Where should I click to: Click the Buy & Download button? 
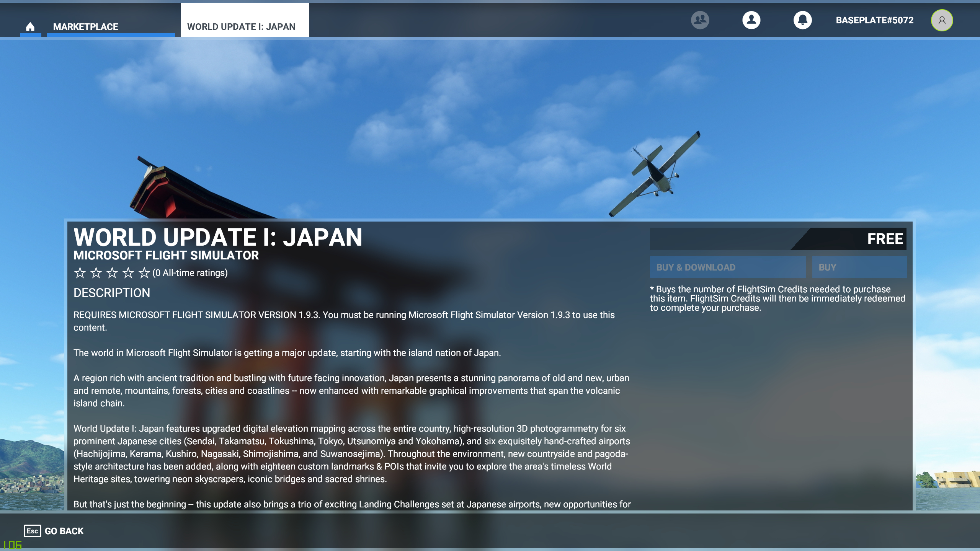click(728, 267)
